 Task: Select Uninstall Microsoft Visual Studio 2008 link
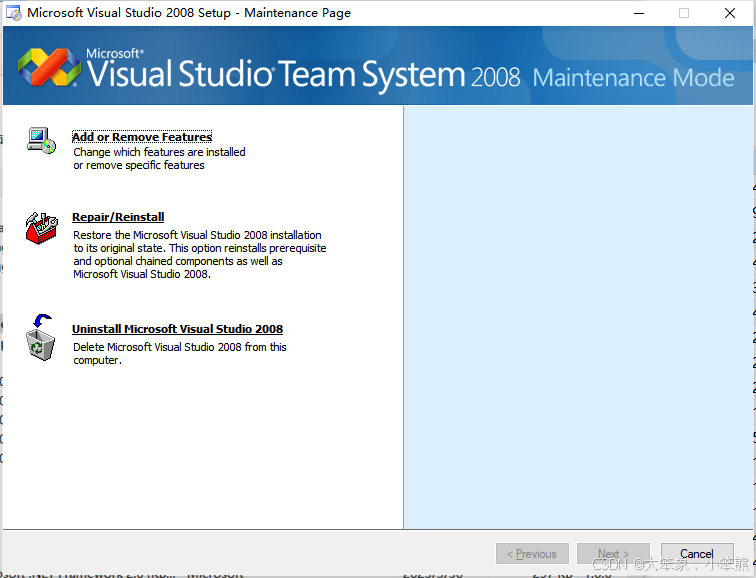tap(177, 329)
